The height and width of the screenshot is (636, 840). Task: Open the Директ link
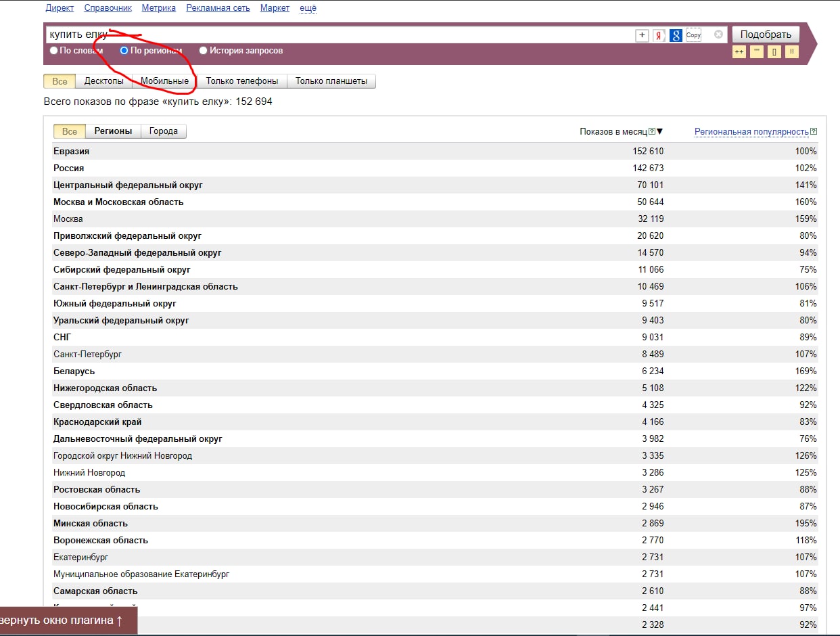(x=60, y=8)
